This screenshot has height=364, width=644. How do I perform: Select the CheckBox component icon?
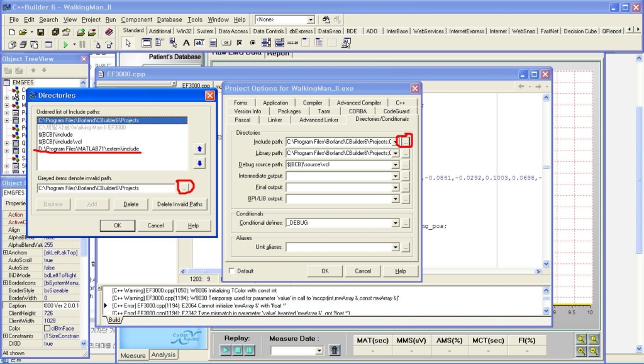coord(240,42)
